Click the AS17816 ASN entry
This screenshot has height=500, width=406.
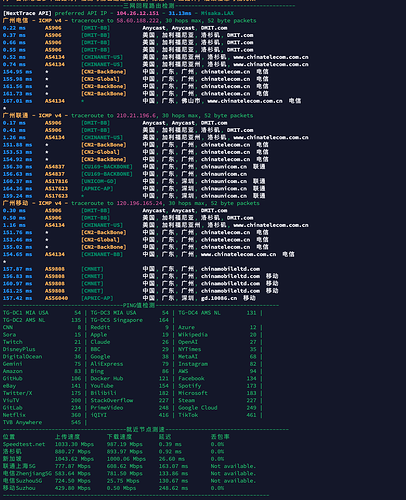(x=56, y=181)
